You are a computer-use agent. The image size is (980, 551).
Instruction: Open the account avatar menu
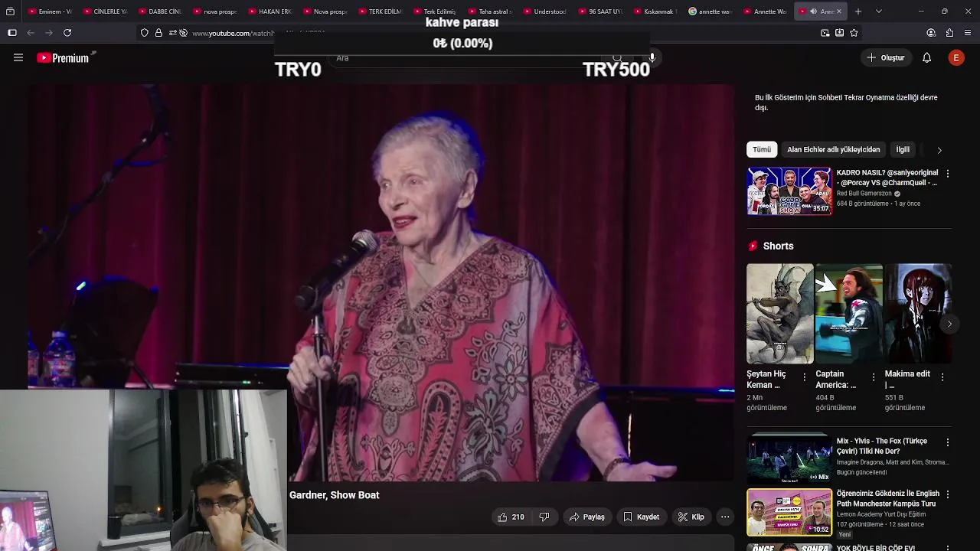(956, 57)
